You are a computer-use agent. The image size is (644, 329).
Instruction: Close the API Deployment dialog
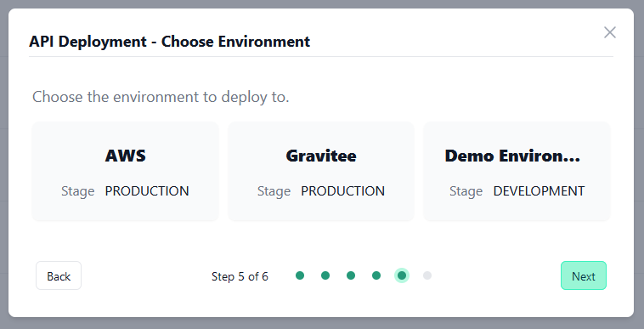(x=610, y=32)
